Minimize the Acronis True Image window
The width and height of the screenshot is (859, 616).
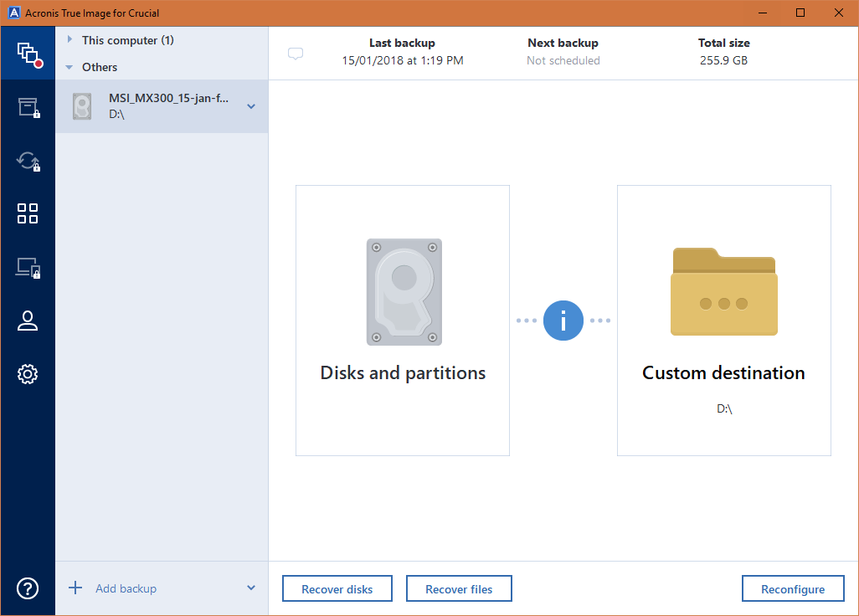[763, 13]
